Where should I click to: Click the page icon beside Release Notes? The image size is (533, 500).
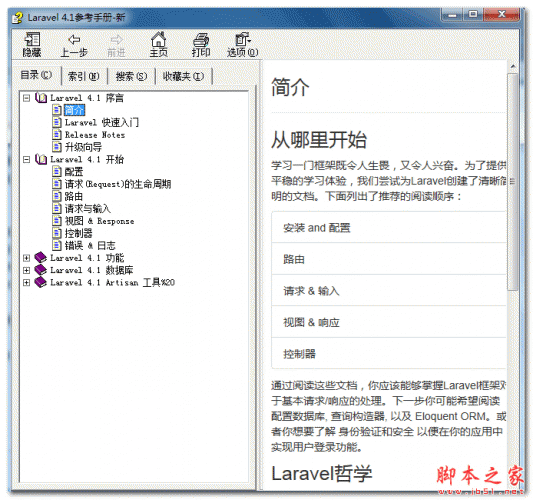tap(57, 135)
